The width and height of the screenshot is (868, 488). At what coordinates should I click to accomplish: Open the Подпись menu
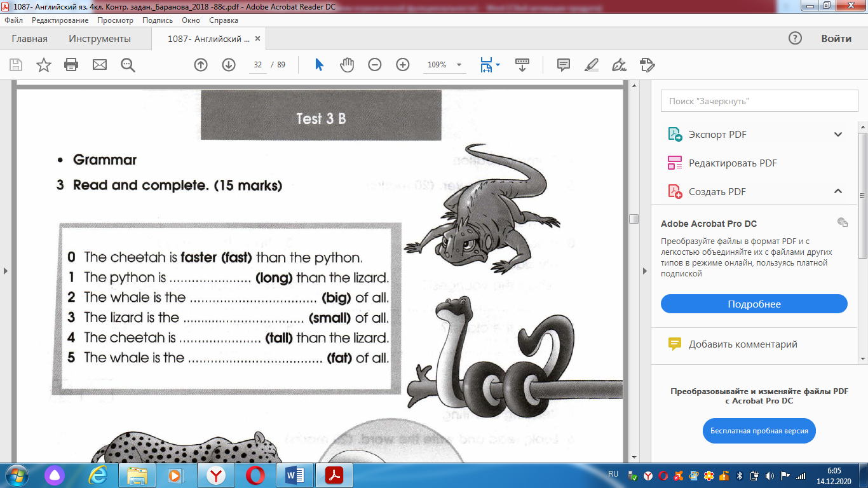coord(158,20)
